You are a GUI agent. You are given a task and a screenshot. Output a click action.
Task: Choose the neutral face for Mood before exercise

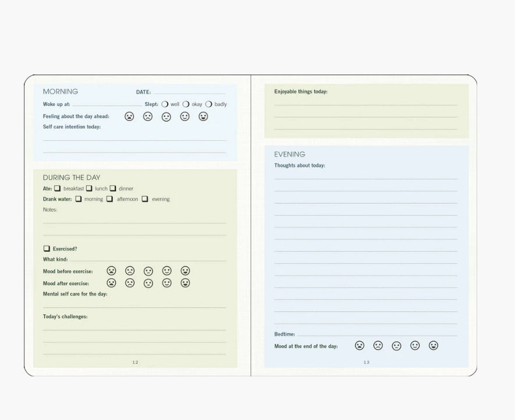[148, 271]
